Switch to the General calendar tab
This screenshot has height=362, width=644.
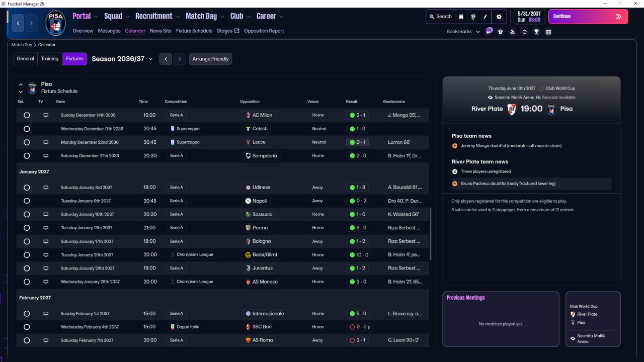[25, 59]
